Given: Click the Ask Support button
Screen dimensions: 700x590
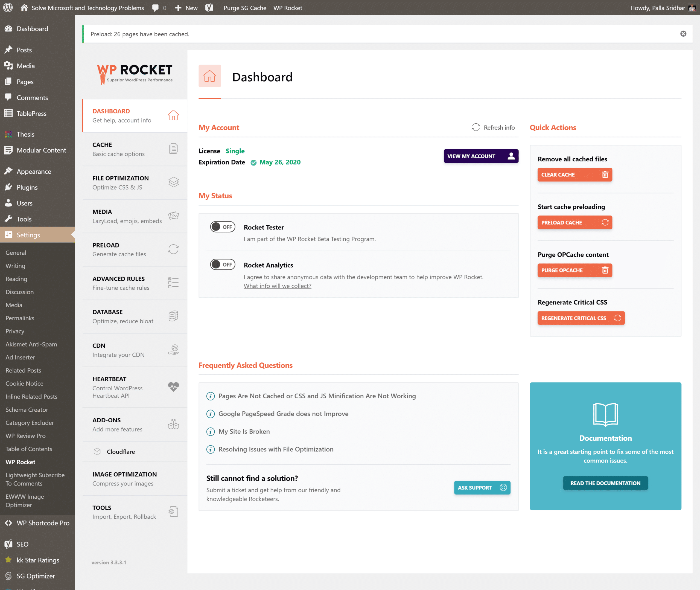Looking at the screenshot, I should point(482,488).
